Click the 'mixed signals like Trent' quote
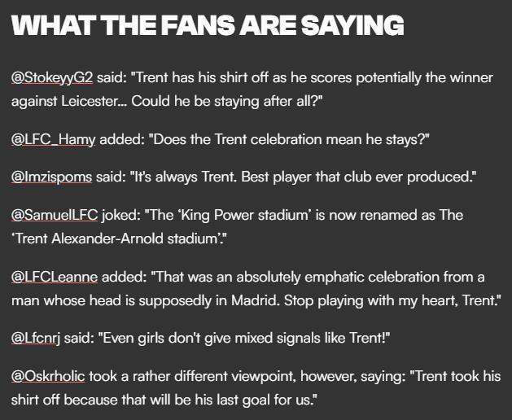The height and width of the screenshot is (420, 512). pos(244,338)
